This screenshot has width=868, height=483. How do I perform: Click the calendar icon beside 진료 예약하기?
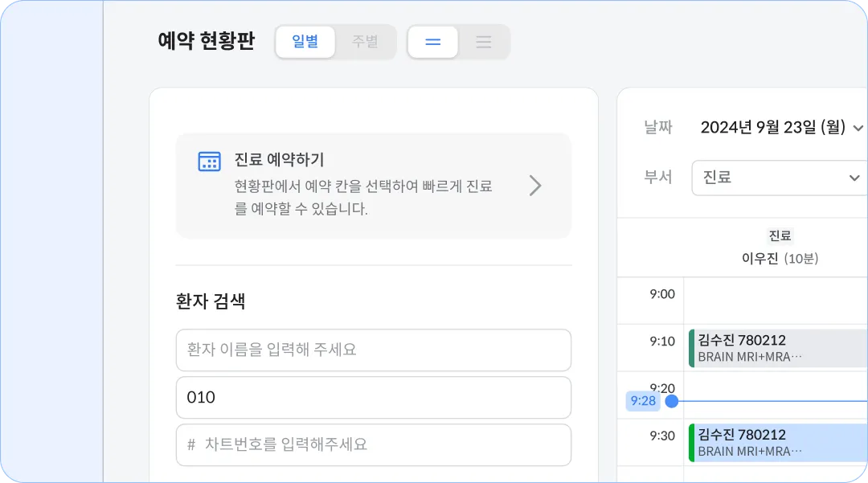[x=209, y=162]
